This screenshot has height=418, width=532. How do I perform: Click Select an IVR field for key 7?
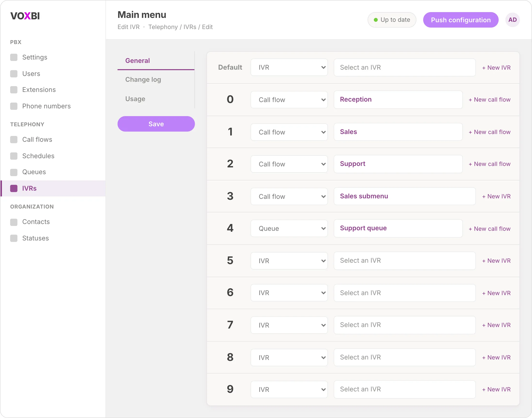405,325
